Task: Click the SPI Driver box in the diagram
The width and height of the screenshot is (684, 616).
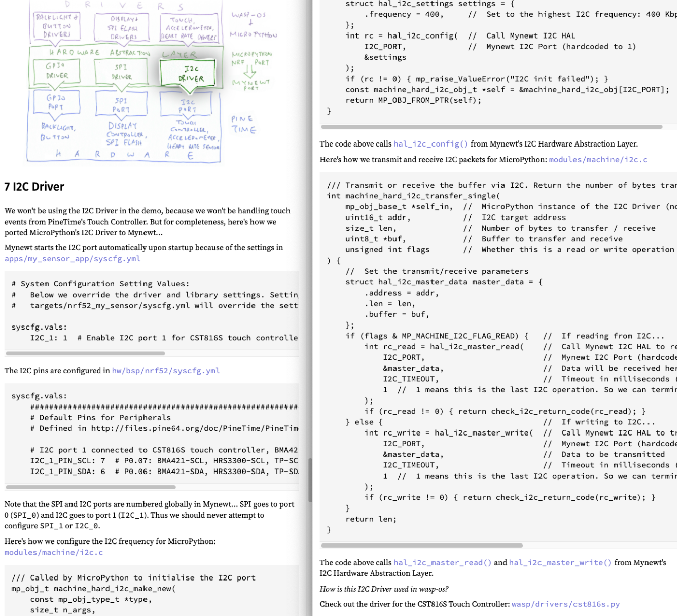Action: pyautogui.click(x=121, y=72)
